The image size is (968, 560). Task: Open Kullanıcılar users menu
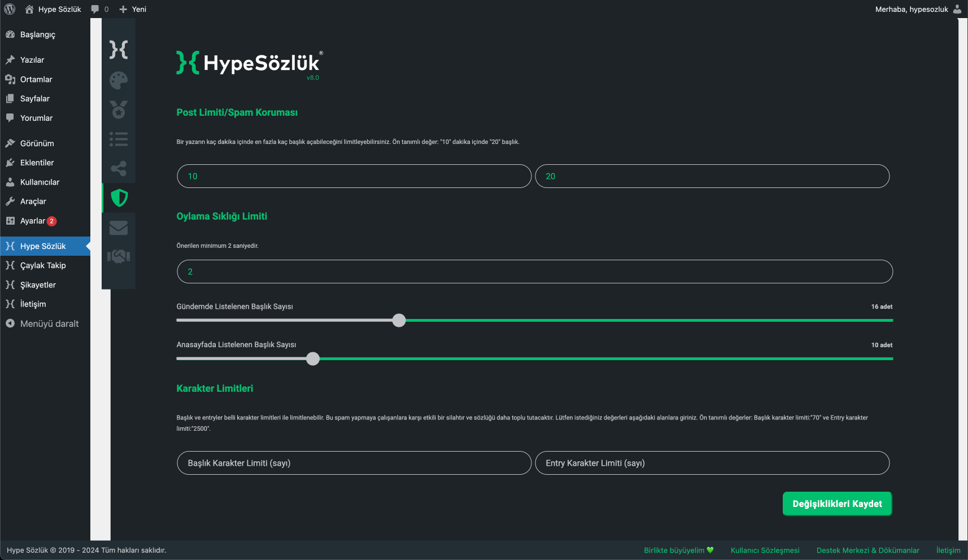[x=45, y=182]
